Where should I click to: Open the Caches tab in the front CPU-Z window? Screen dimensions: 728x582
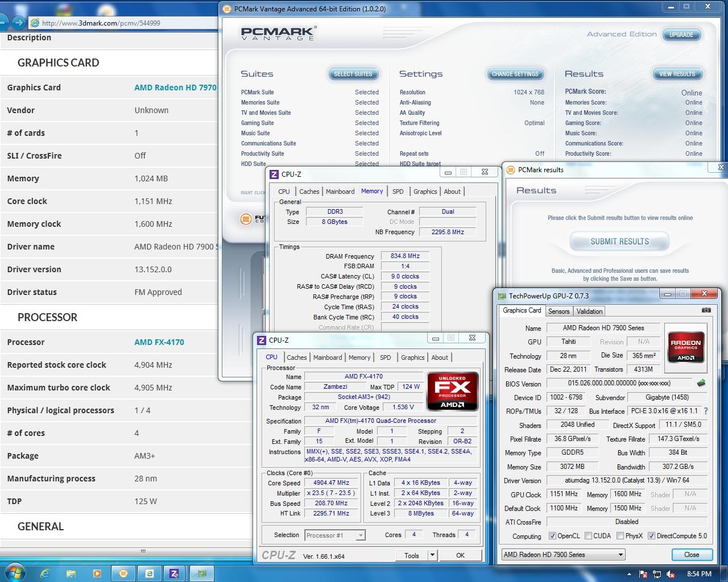pyautogui.click(x=296, y=357)
